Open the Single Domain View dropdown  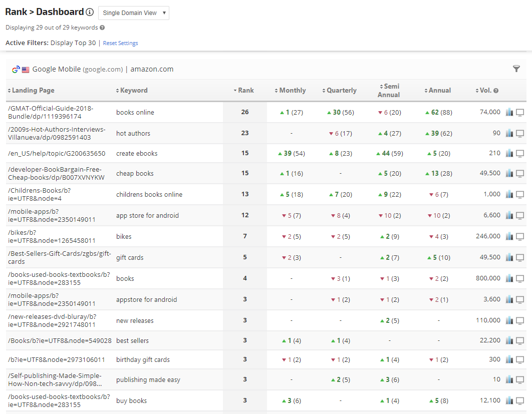coord(133,13)
